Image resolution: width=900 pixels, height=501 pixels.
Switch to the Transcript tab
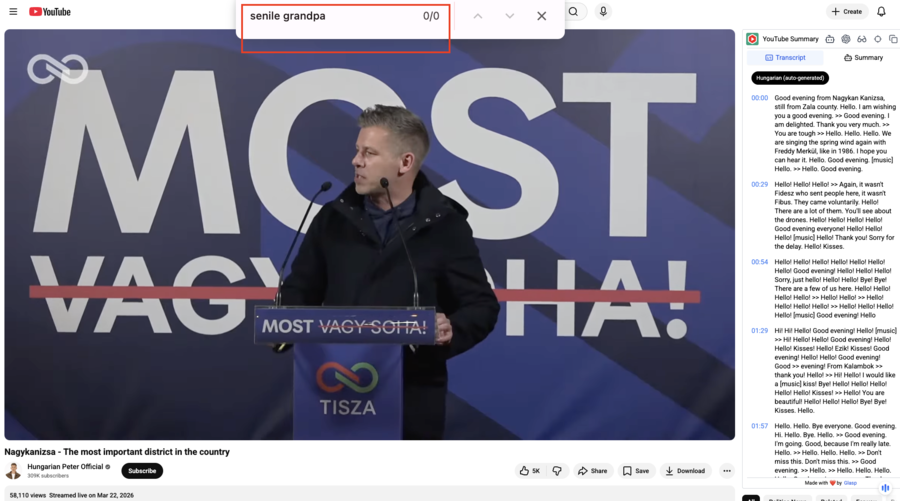(x=785, y=57)
